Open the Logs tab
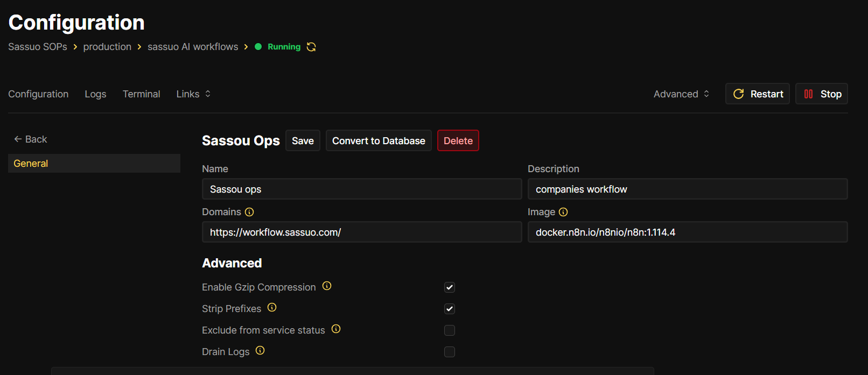 pyautogui.click(x=95, y=94)
